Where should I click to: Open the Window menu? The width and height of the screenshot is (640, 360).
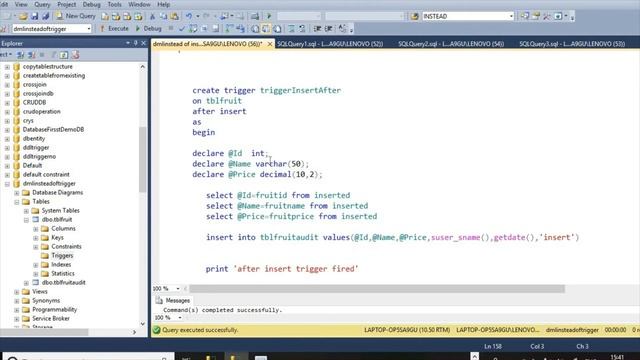pyautogui.click(x=139, y=4)
